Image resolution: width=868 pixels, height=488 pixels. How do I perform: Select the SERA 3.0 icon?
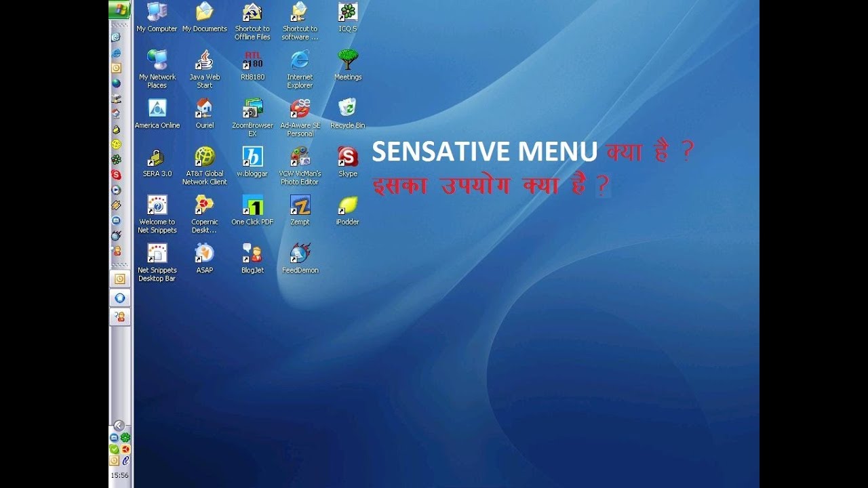point(157,162)
